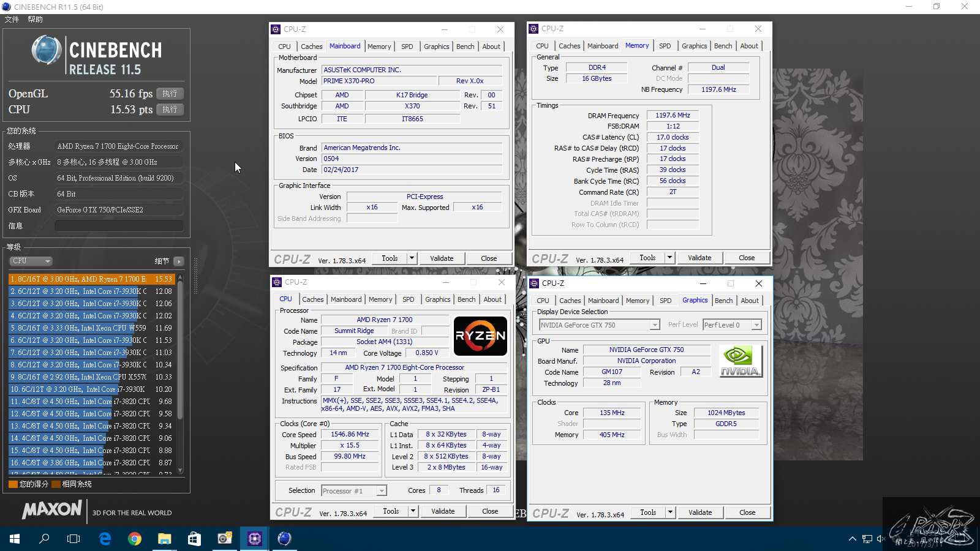This screenshot has height=551, width=980.
Task: Click the DRAM Frequency 1197.6 MHz value
Action: click(673, 115)
